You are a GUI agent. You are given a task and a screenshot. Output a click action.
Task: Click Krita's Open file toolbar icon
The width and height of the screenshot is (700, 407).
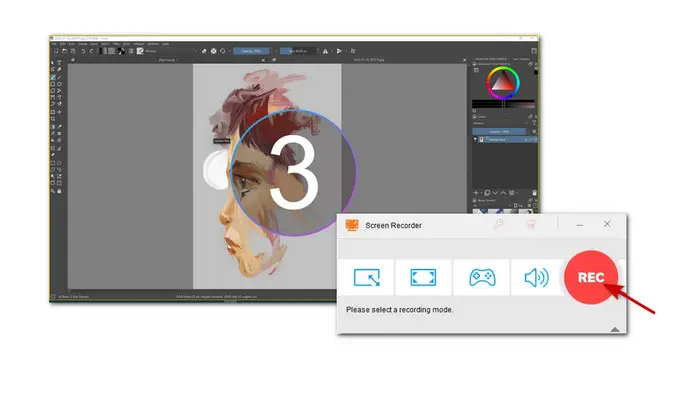[64, 51]
